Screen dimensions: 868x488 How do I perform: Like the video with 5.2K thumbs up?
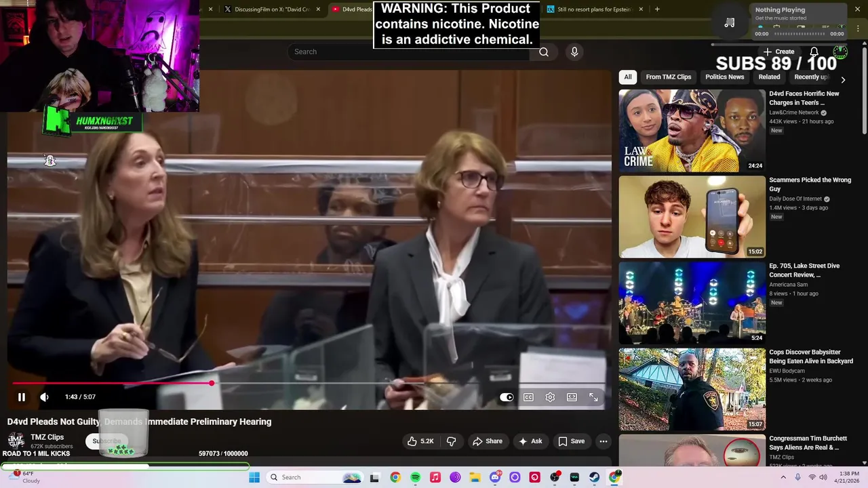point(420,441)
